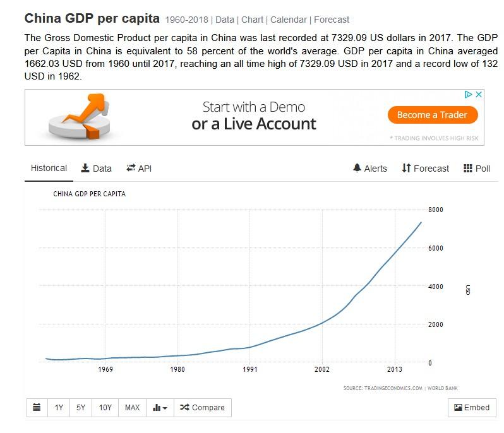Click the Become a Trader button
The image size is (504, 433).
(x=432, y=115)
